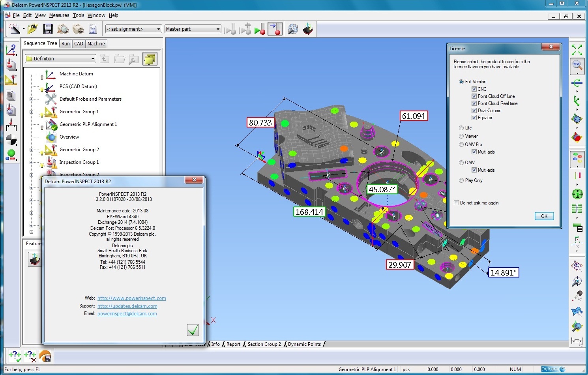The height and width of the screenshot is (375, 588).
Task: Close the License dialog
Action: pyautogui.click(x=551, y=47)
